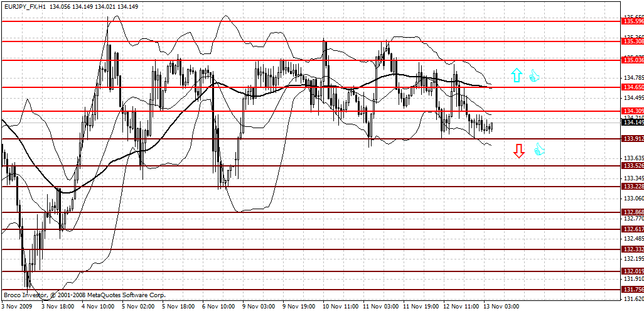Image resolution: width=644 pixels, height=311 pixels.
Task: Click the 134.650 price level label
Action: (633, 87)
